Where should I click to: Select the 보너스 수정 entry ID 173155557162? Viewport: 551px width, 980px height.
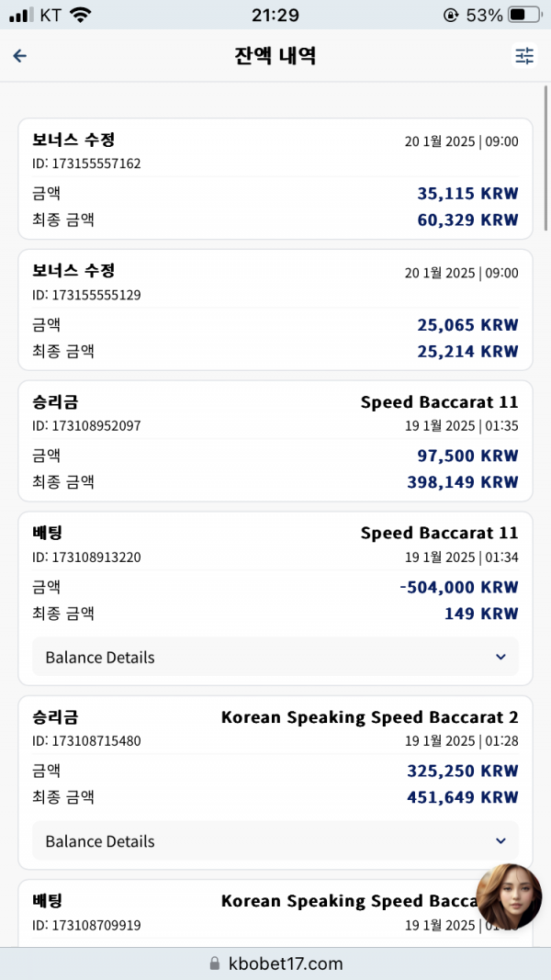click(x=275, y=179)
